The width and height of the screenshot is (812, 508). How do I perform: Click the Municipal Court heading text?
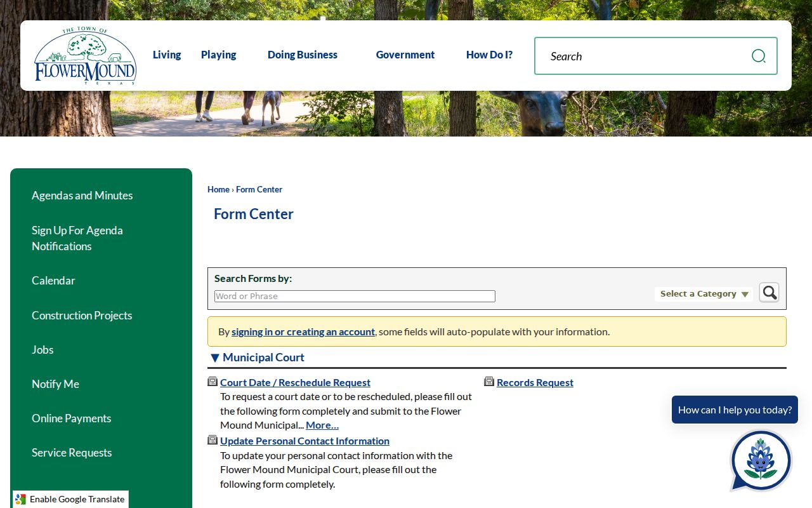click(263, 358)
